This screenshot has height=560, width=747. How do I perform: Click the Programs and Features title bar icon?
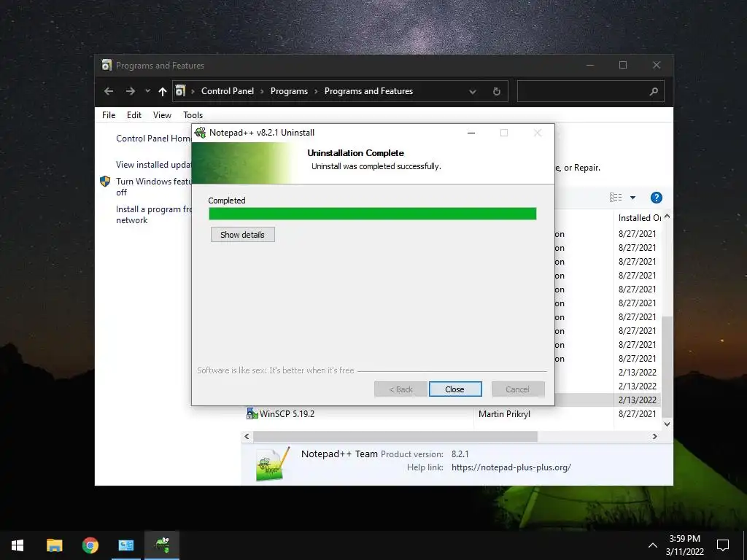(x=107, y=65)
